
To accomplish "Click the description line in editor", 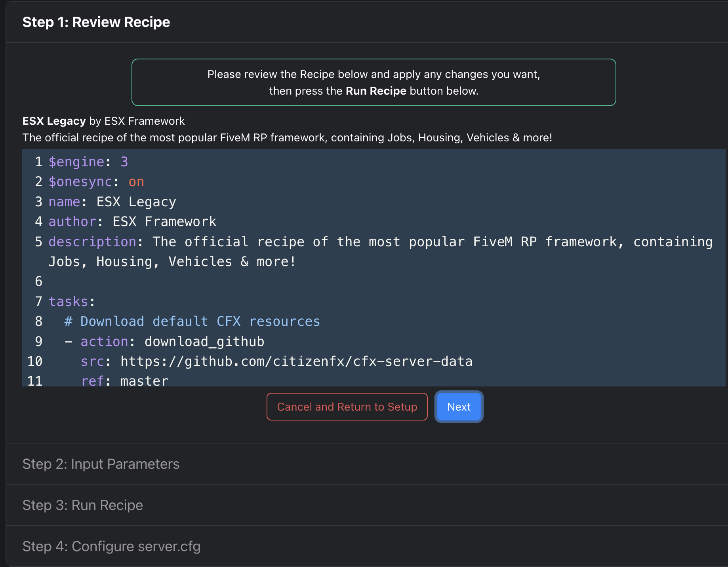I will (x=380, y=242).
